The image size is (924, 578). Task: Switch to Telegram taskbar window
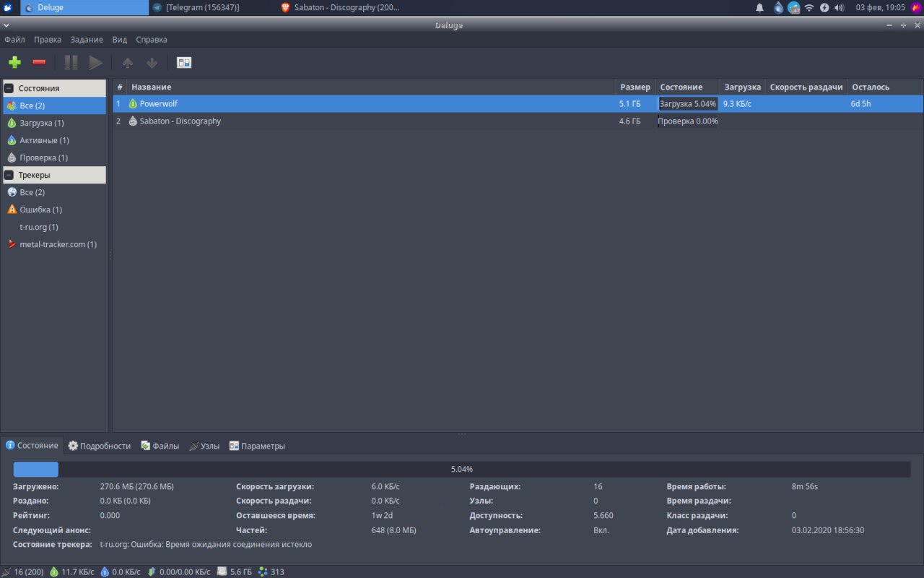(x=212, y=7)
